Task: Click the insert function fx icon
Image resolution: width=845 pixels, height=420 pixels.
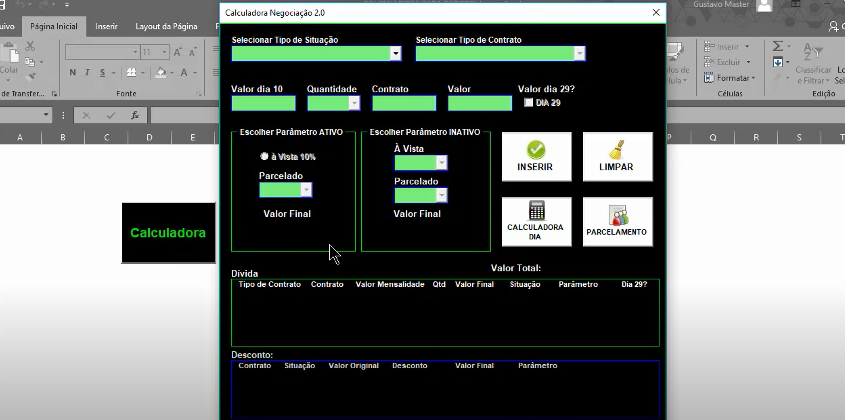Action: (133, 115)
